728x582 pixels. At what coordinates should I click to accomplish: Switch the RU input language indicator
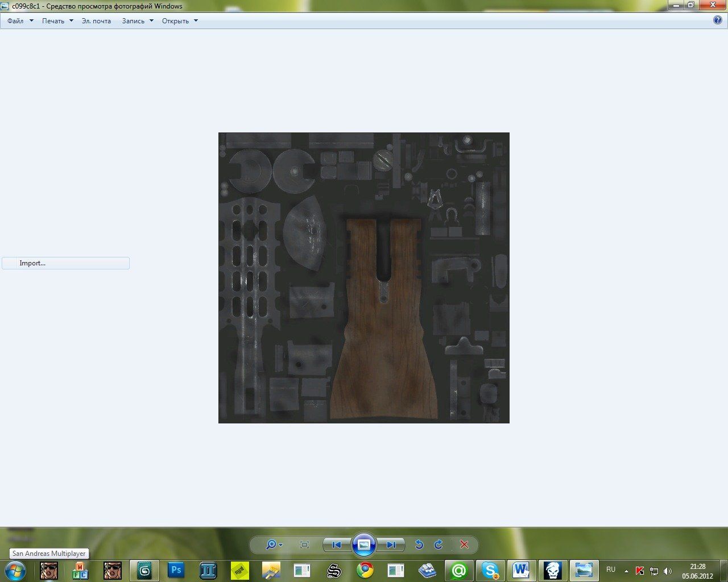click(x=611, y=569)
